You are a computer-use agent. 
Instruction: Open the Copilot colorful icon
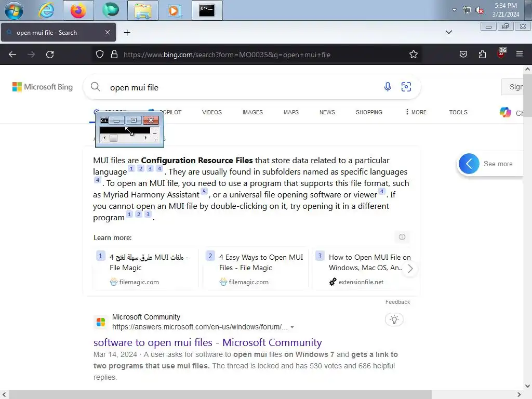click(505, 112)
